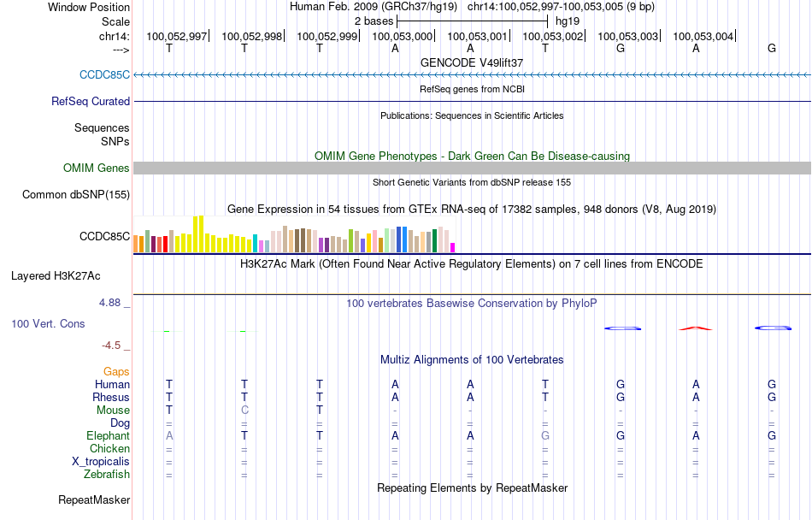Click the Gaps row label
The width and height of the screenshot is (812, 520).
(x=116, y=372)
